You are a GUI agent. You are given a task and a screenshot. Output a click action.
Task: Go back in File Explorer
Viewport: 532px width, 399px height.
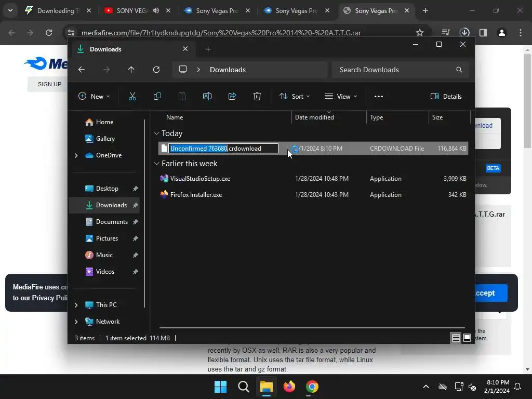tap(82, 70)
